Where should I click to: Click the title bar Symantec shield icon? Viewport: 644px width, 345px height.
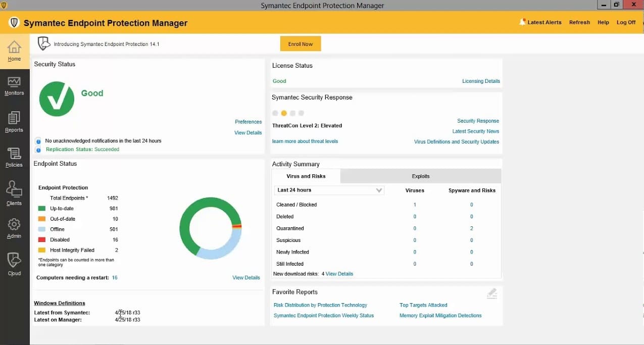tap(4, 5)
